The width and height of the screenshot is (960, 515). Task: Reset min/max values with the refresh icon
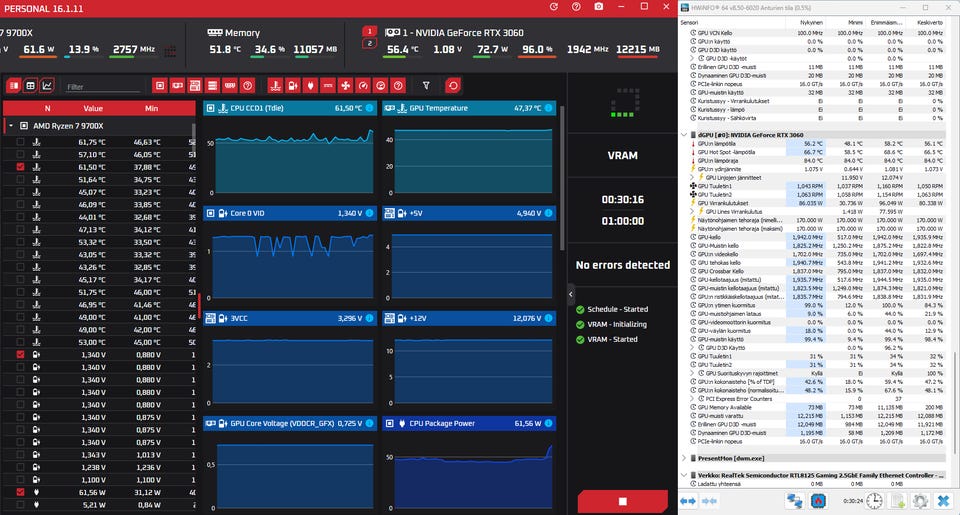click(453, 86)
